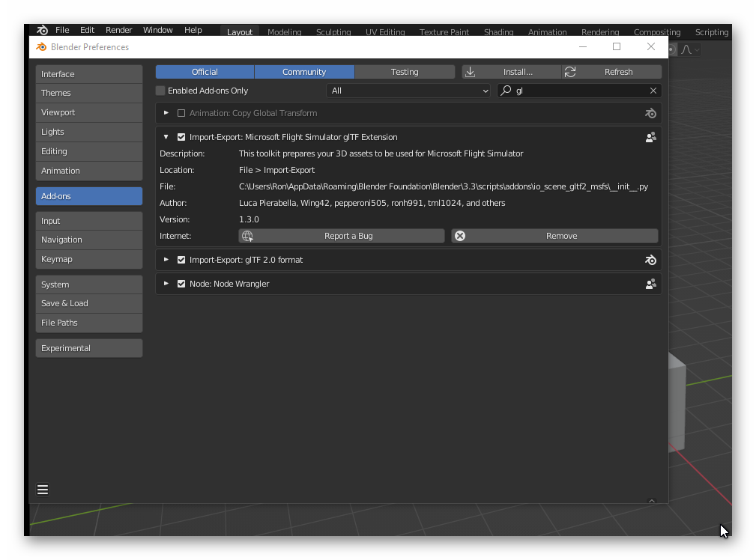Open Save & Load preferences section
The height and width of the screenshot is (560, 756).
[x=89, y=303]
